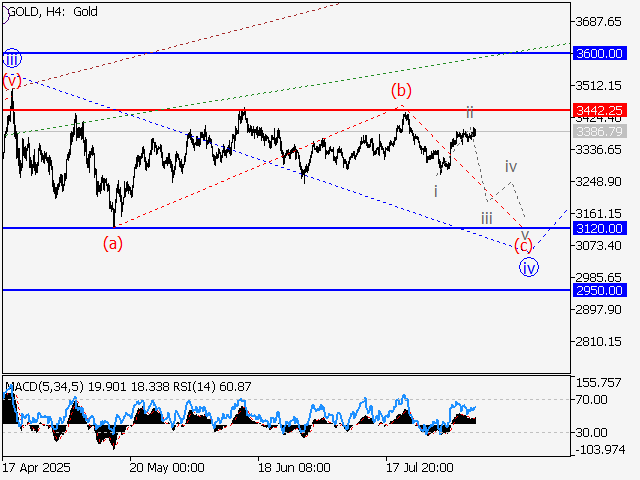Select the red (b) wave label
This screenshot has width=640, height=480.
[400, 91]
